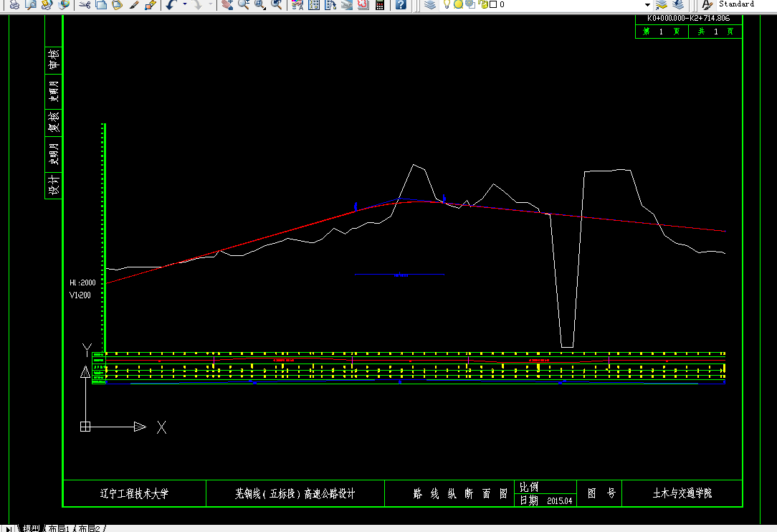
Task: Open the Redo history dropdown arrow
Action: (211, 4)
